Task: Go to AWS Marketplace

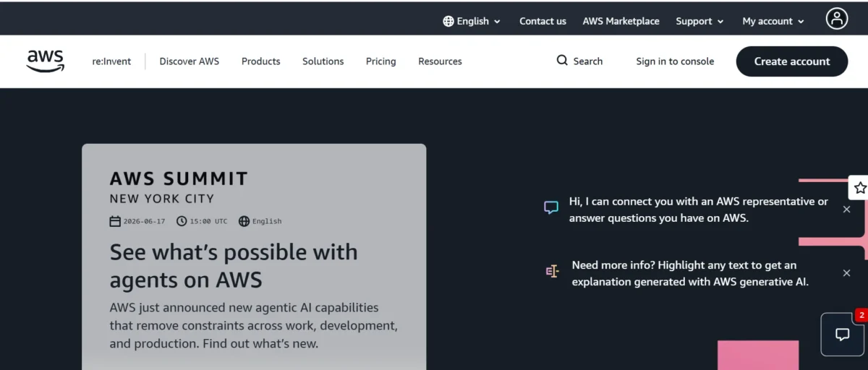Action: (621, 21)
